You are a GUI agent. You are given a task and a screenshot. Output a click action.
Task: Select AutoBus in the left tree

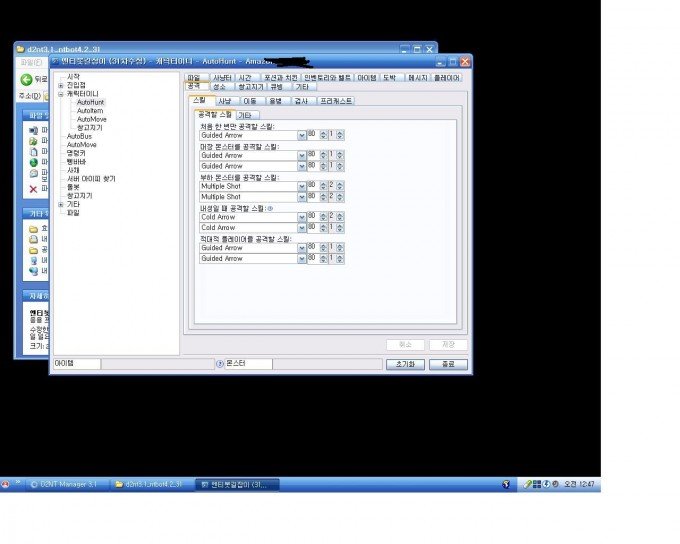click(79, 136)
